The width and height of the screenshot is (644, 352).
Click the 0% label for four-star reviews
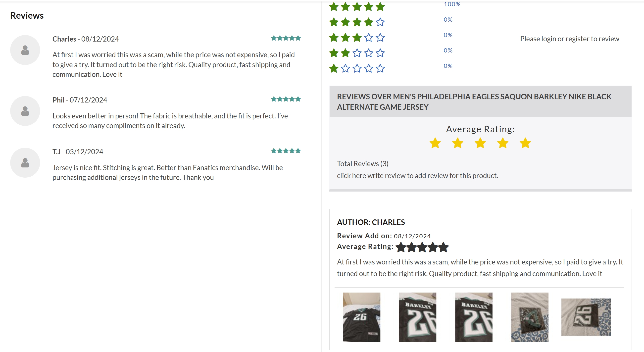pyautogui.click(x=448, y=20)
